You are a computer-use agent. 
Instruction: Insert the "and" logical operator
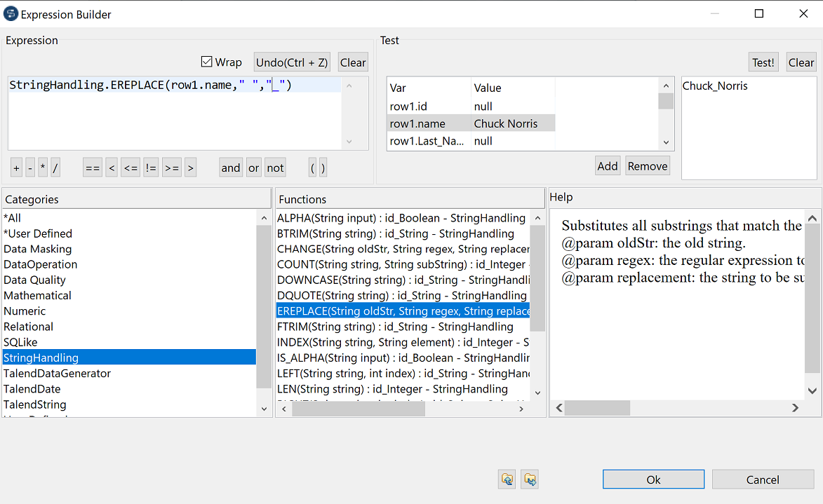(230, 167)
